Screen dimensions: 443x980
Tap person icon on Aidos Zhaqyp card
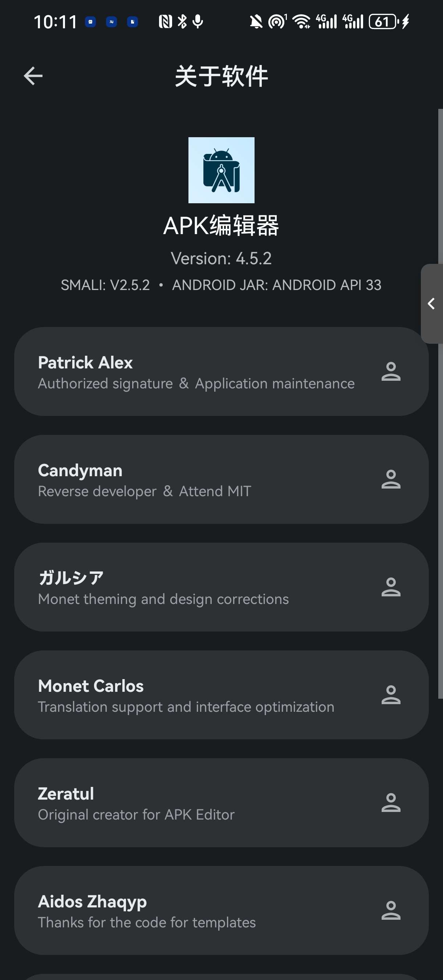coord(391,910)
